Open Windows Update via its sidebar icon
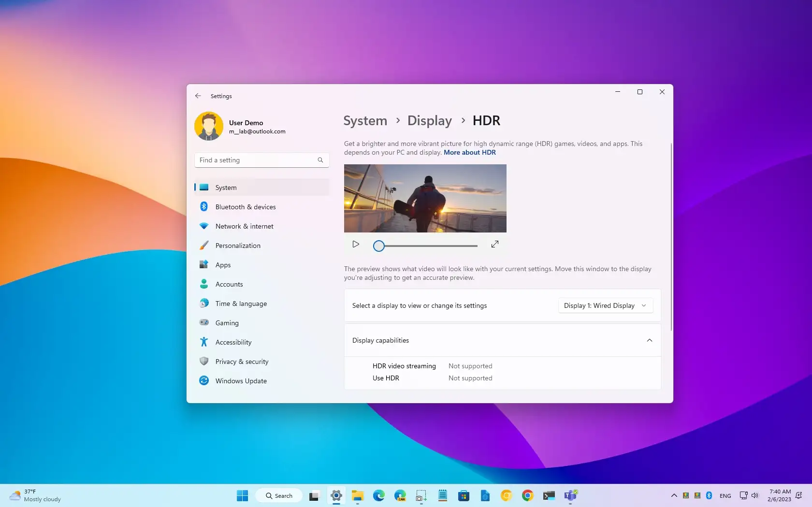The width and height of the screenshot is (812, 507). coord(204,380)
